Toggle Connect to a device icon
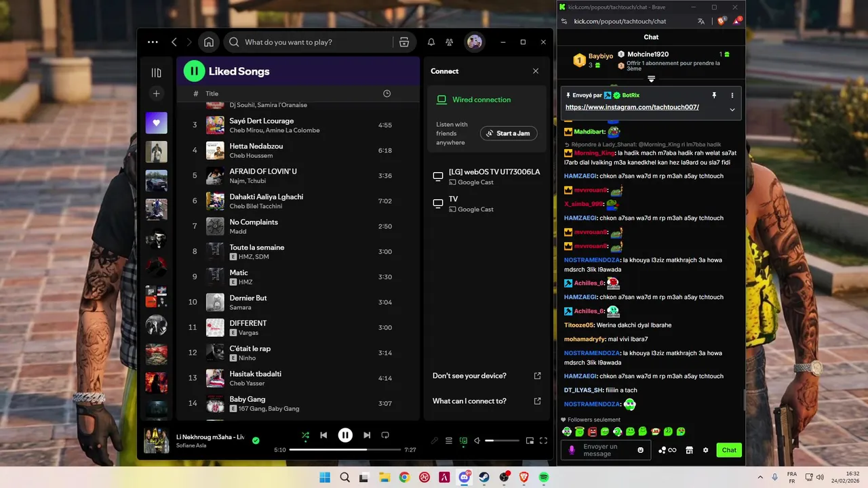 (x=463, y=441)
